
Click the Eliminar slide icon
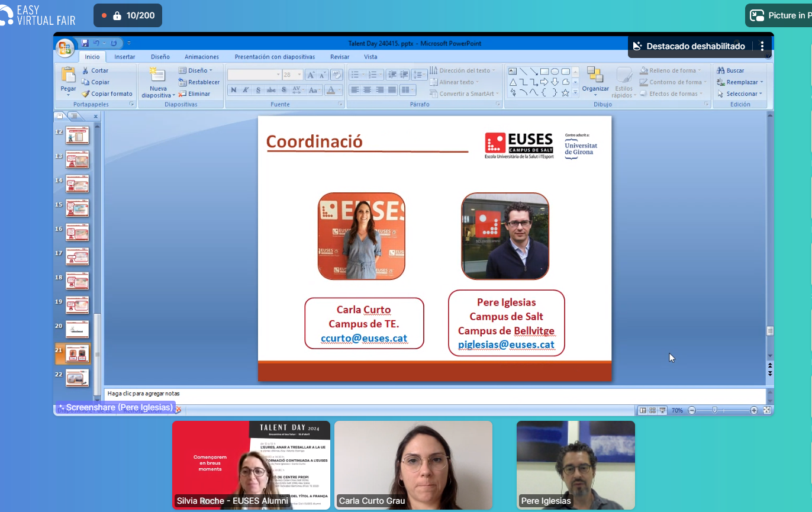point(182,94)
